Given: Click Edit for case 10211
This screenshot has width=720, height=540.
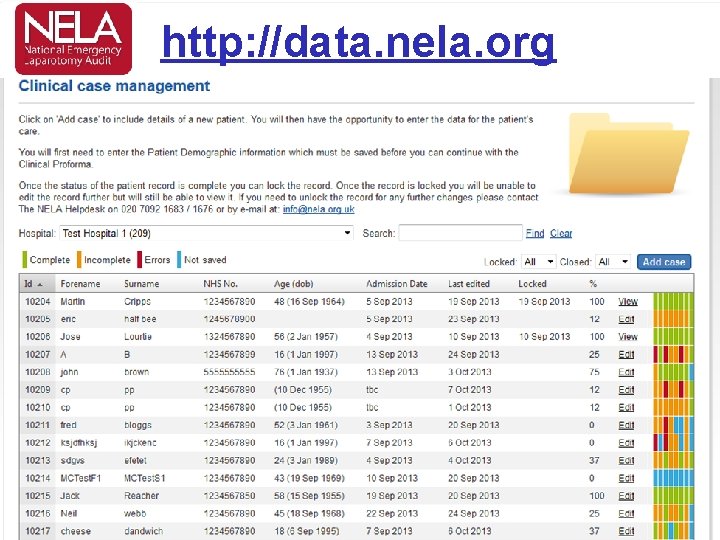Looking at the screenshot, I should point(626,425).
